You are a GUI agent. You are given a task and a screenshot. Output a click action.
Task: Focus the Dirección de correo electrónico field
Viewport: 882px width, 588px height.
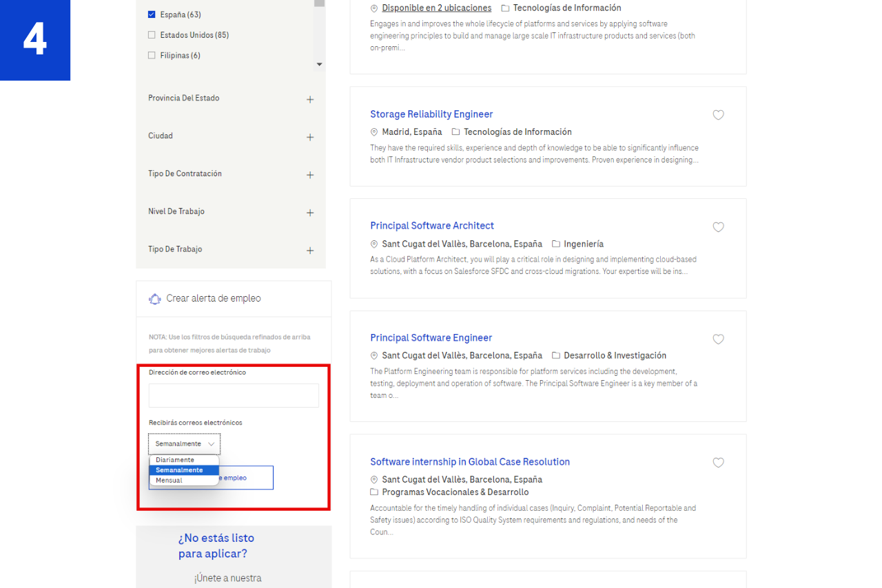click(234, 396)
